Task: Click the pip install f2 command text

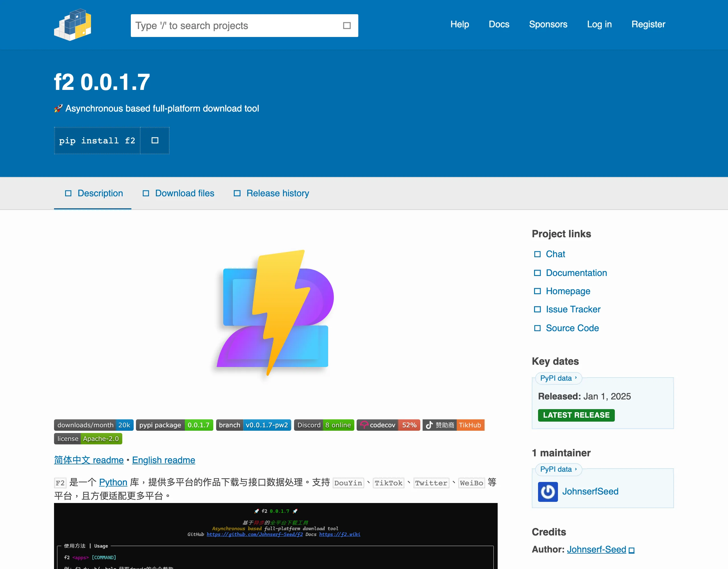Action: click(x=97, y=141)
